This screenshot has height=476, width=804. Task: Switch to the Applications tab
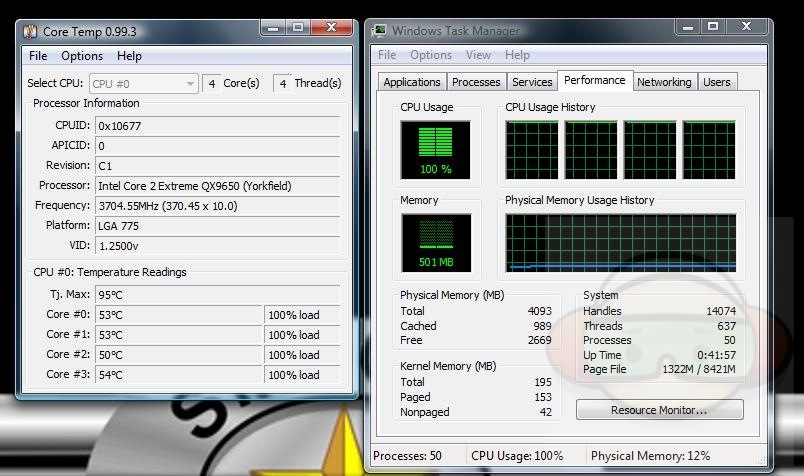click(412, 82)
